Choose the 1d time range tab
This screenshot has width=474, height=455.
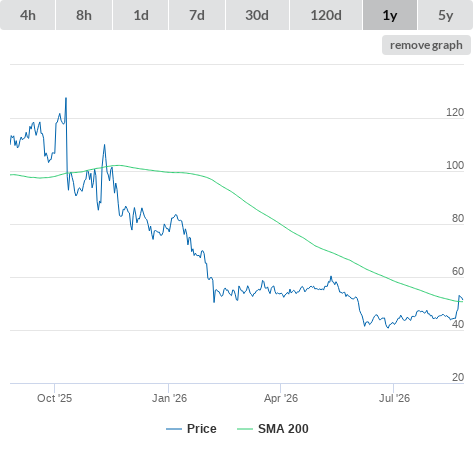pos(141,15)
